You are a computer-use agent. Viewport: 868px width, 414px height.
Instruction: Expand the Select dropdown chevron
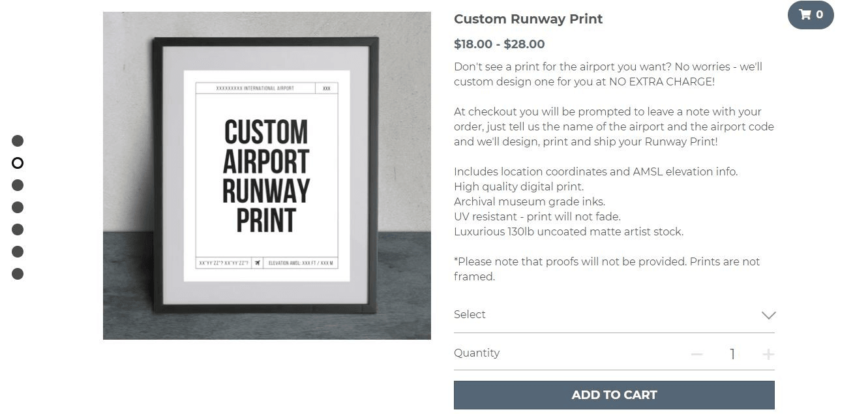tap(768, 315)
